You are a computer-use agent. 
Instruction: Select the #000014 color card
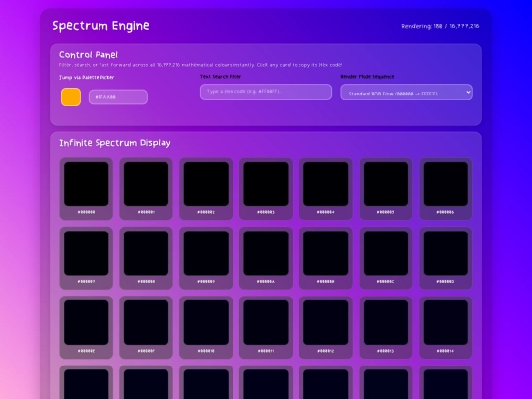445,327
